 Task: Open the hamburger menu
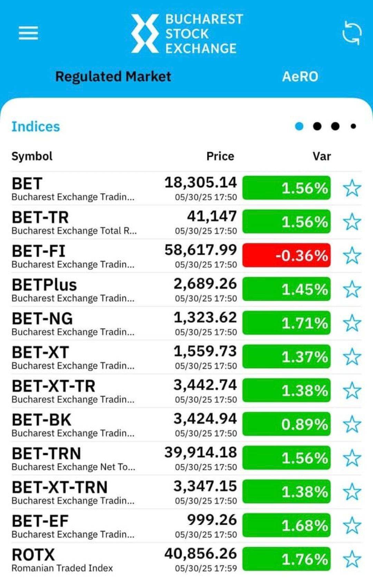tap(28, 33)
